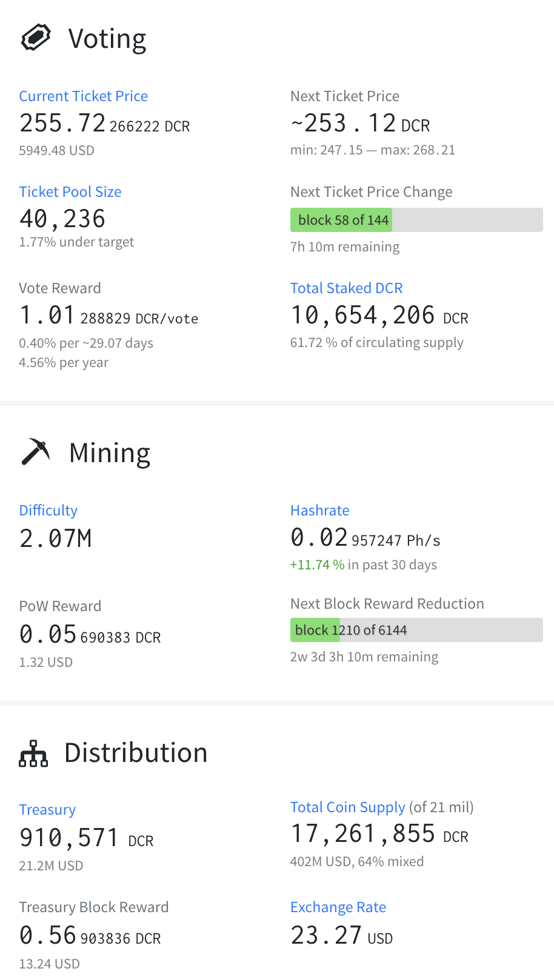Open the Hashrate link
554x980 pixels.
(319, 511)
